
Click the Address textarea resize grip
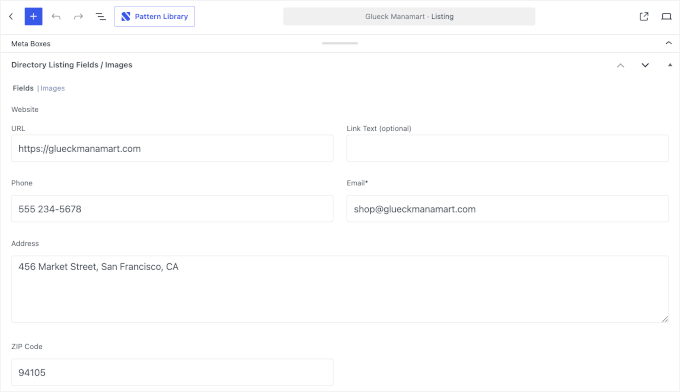pyautogui.click(x=665, y=319)
